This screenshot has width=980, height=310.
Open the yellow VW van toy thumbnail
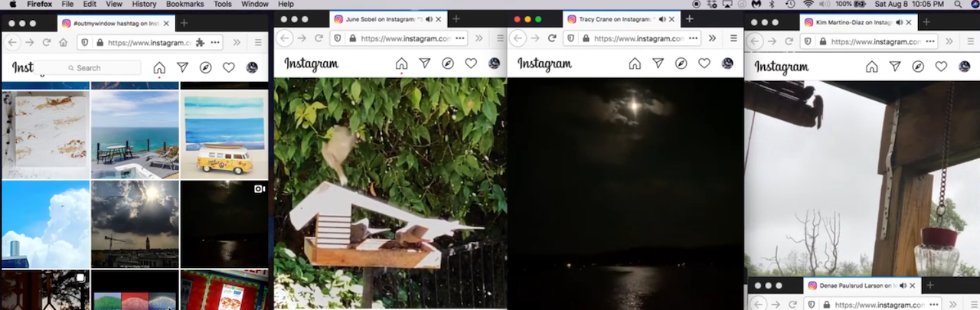pos(224,134)
